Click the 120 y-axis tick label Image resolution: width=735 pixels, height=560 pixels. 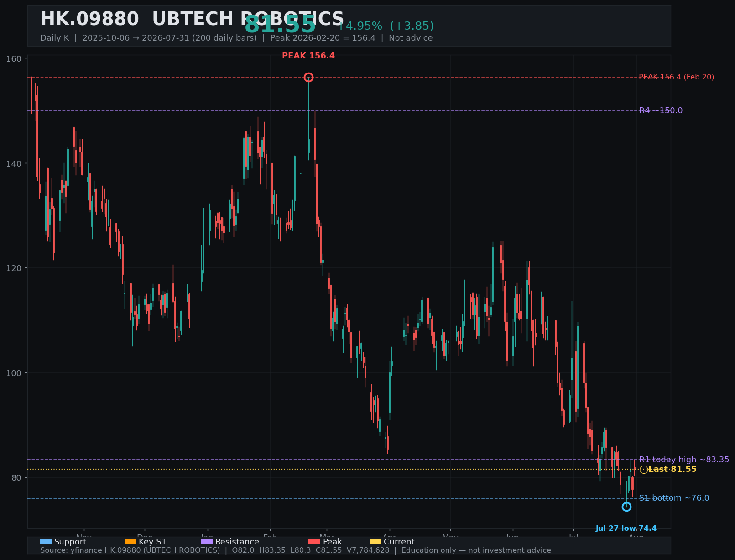pyautogui.click(x=14, y=268)
